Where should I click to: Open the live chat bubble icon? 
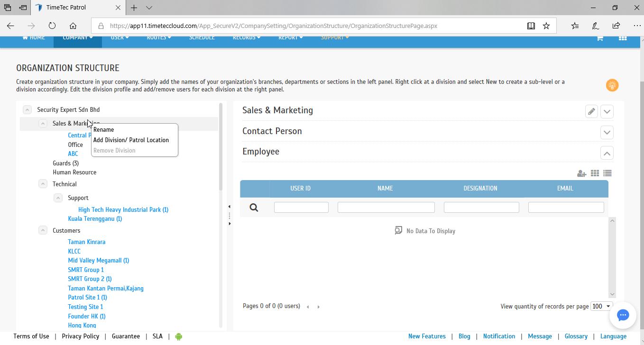[623, 315]
